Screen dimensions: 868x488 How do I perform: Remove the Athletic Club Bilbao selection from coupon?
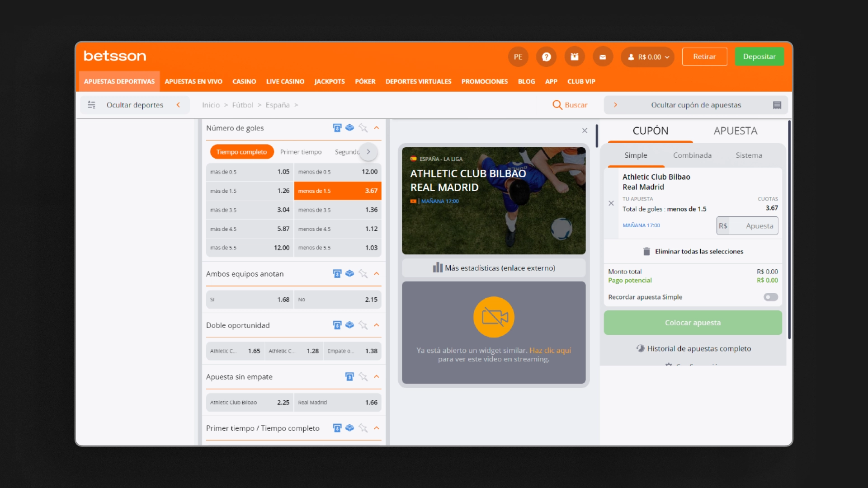tap(611, 203)
